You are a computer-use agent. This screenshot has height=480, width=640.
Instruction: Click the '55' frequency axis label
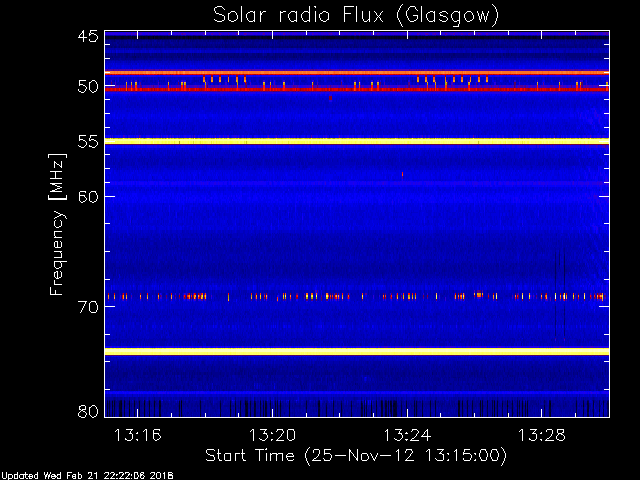[88, 142]
